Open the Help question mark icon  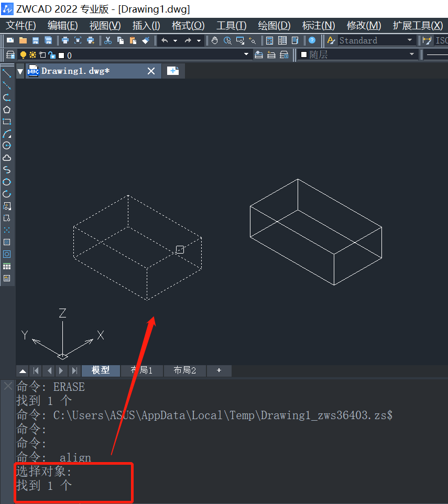(x=312, y=40)
